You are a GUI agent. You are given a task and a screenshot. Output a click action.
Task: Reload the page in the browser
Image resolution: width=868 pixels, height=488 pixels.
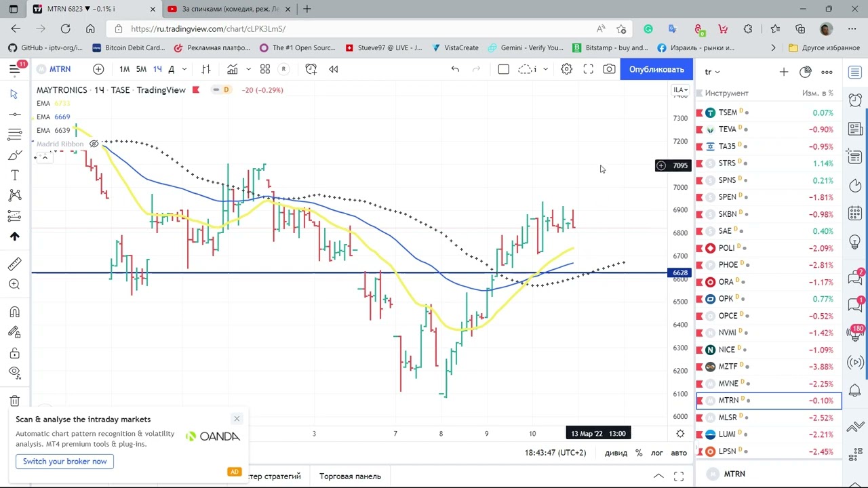tap(65, 28)
